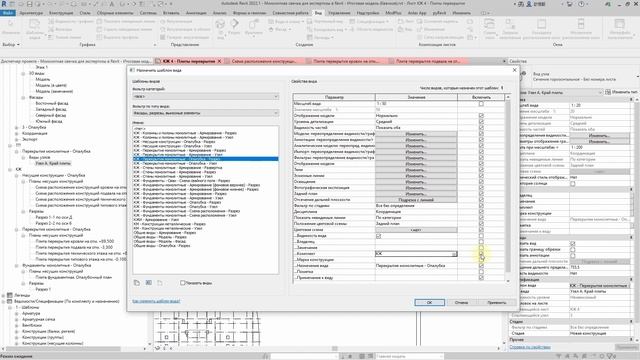Open the Вид ribbon tab
Viewport: 640px width, 360px height.
point(318,13)
